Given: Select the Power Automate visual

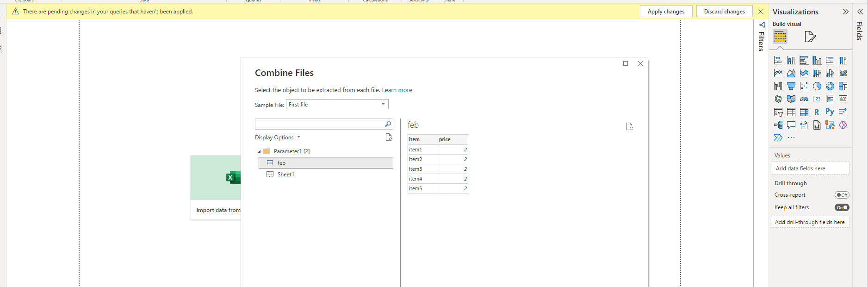Looking at the screenshot, I should pyautogui.click(x=778, y=138).
